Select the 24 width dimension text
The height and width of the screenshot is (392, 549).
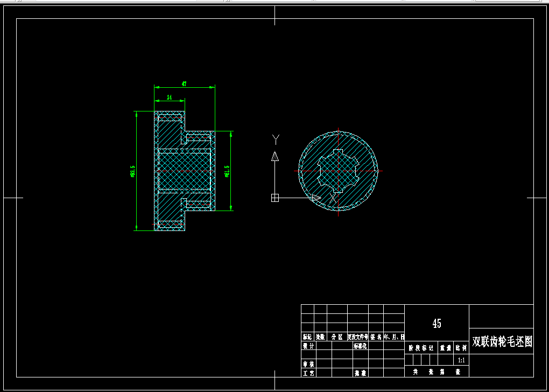(x=170, y=97)
